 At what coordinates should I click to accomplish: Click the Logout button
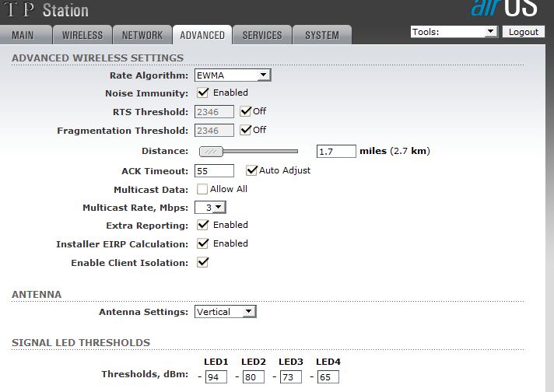click(x=523, y=32)
